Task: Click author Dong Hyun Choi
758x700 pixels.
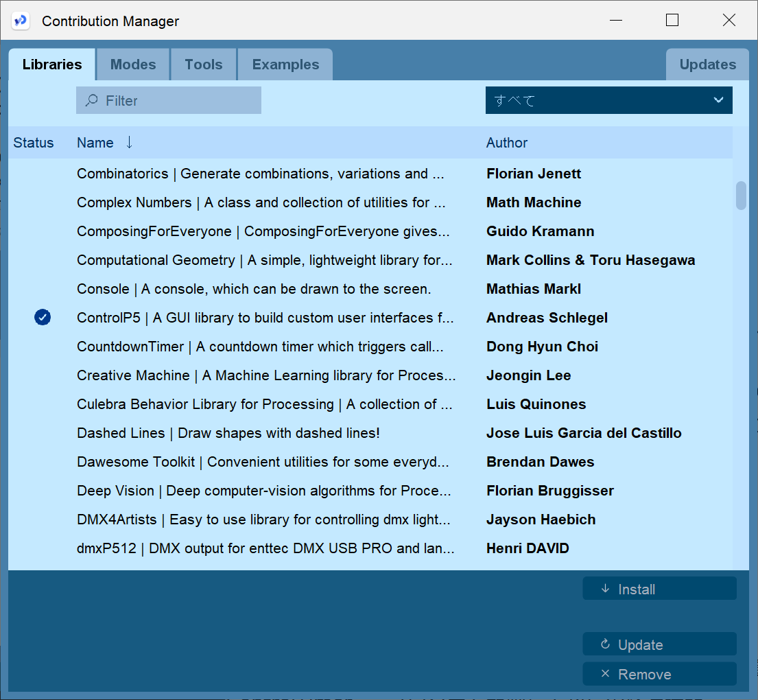Action: click(x=542, y=347)
